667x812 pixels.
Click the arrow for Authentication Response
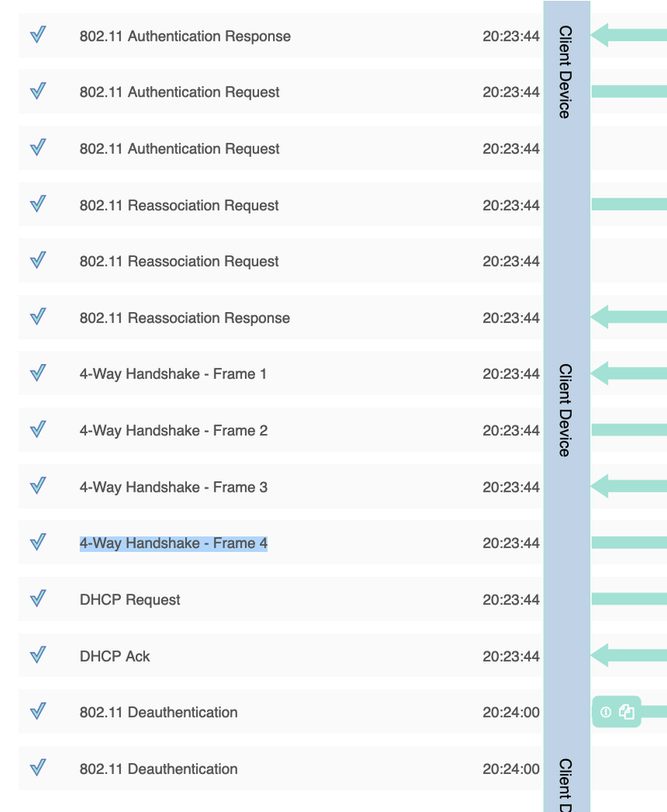click(629, 35)
